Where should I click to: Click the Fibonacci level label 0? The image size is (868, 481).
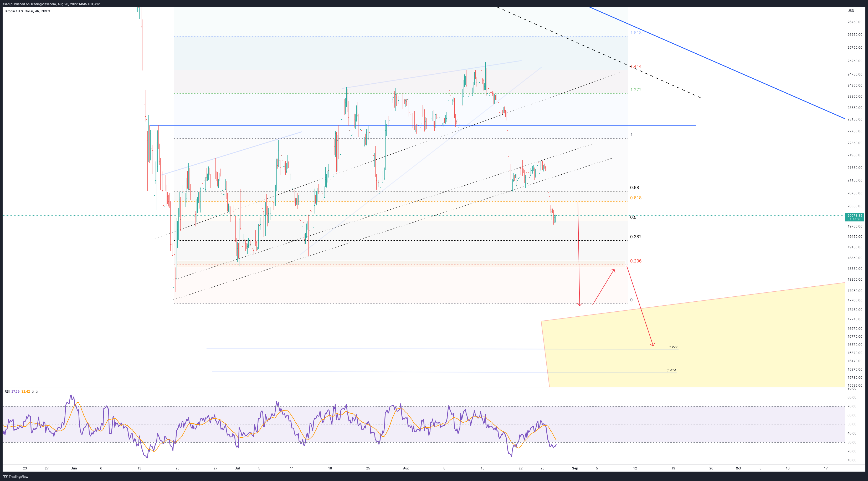coord(631,300)
